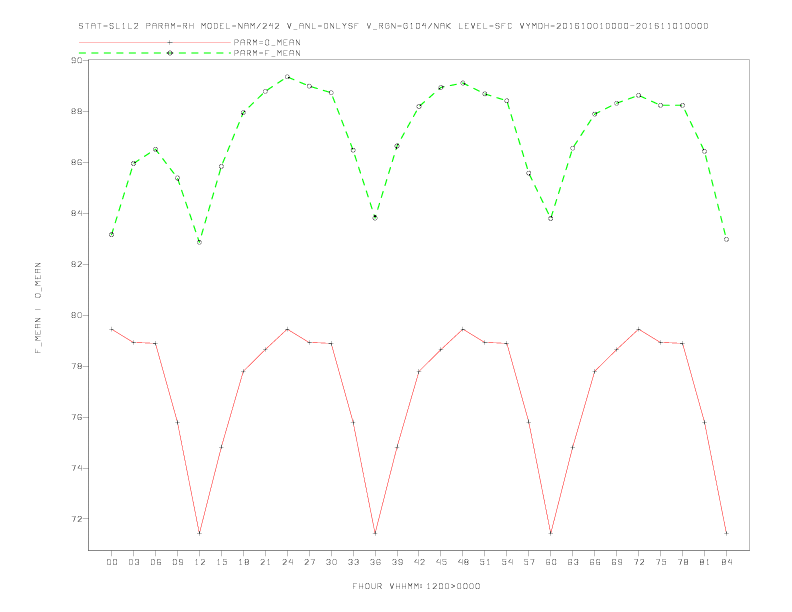Click the 88 label on the y-axis

77,111
